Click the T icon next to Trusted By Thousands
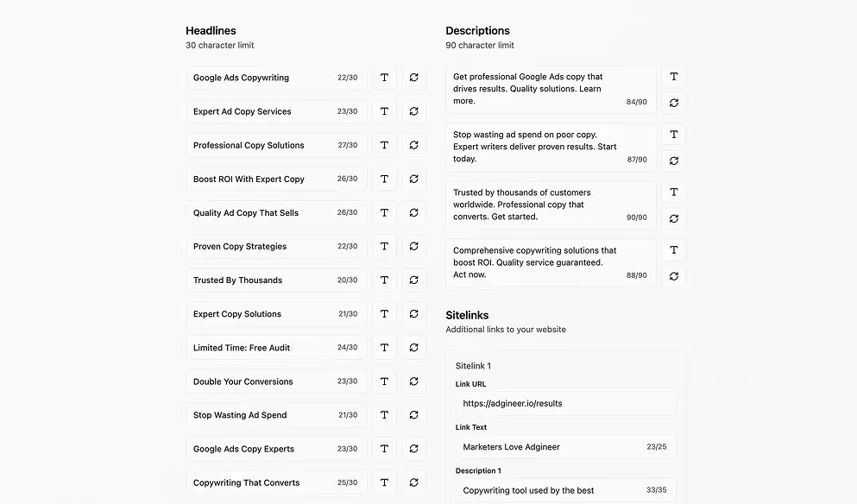857x504 pixels. coord(384,280)
